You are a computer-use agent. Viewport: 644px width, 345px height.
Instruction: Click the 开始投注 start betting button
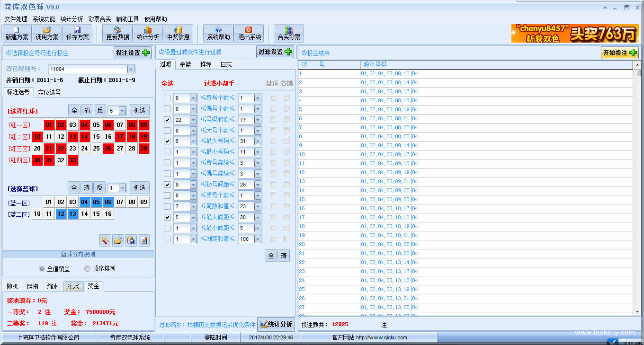[619, 53]
